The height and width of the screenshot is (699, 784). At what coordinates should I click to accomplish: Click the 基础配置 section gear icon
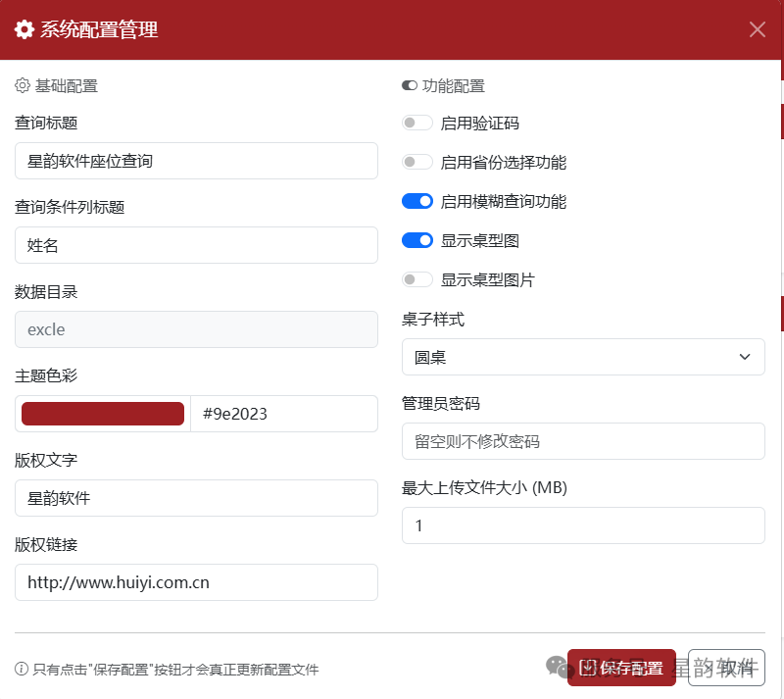(22, 85)
